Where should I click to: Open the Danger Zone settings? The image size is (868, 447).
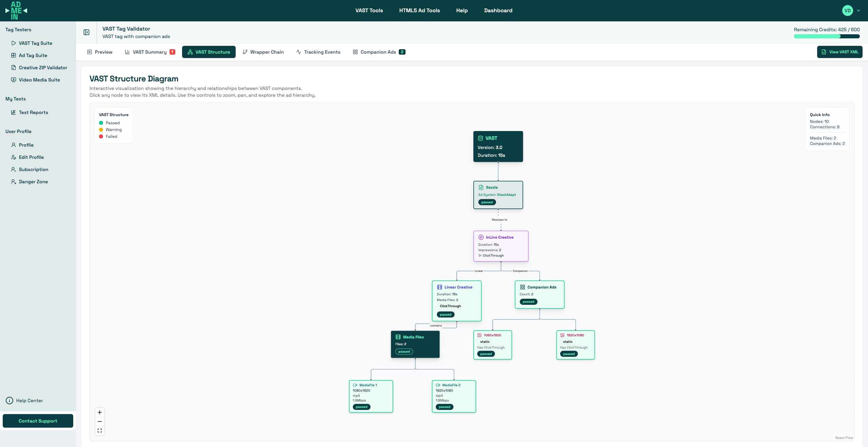[33, 182]
